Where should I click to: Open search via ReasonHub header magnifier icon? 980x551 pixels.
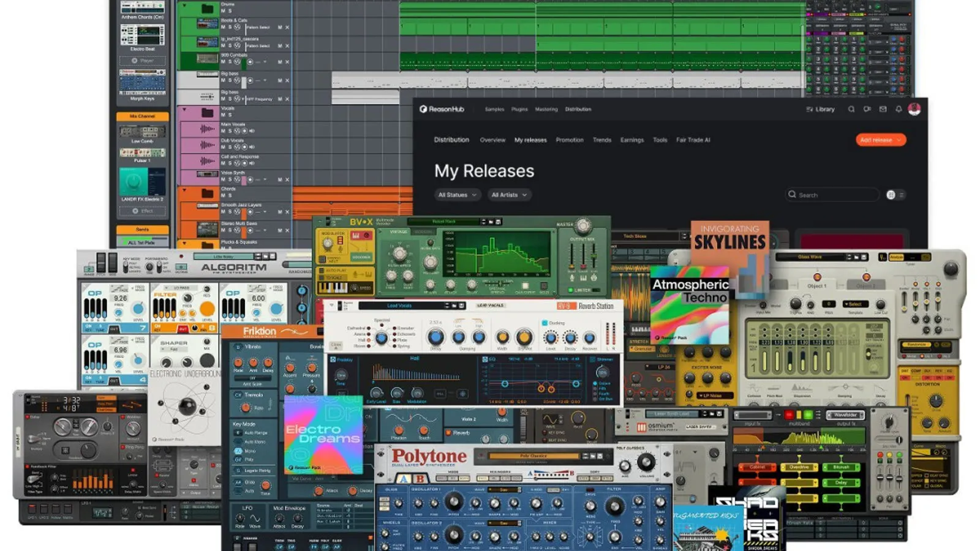[x=851, y=109]
